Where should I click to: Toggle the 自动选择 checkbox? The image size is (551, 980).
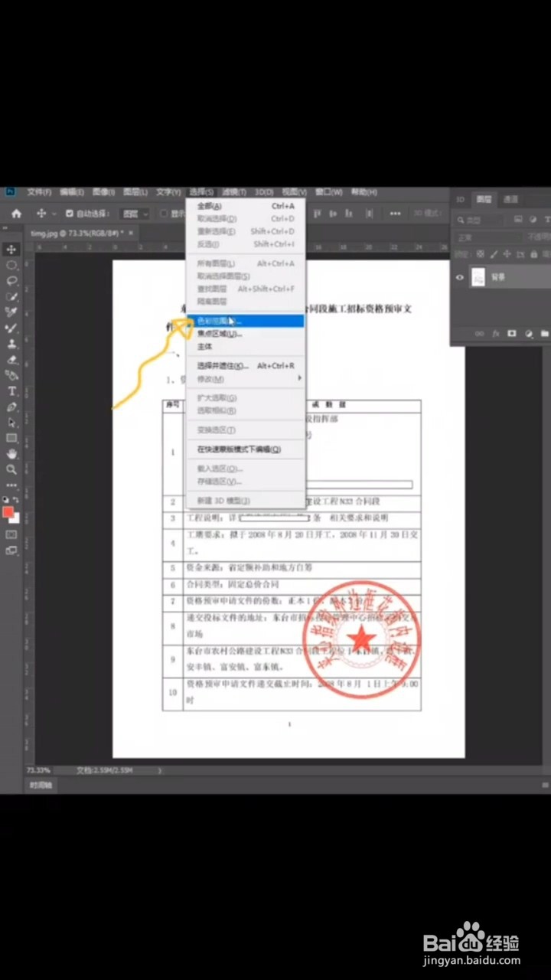(x=70, y=214)
